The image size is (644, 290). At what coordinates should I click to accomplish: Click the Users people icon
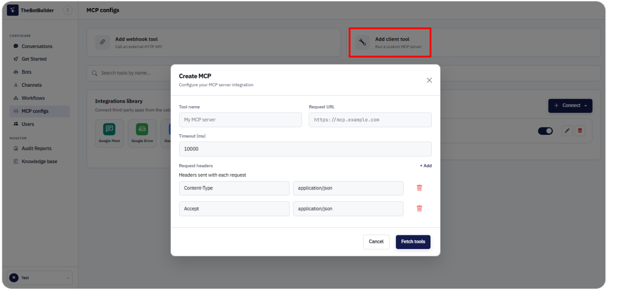[x=16, y=124]
